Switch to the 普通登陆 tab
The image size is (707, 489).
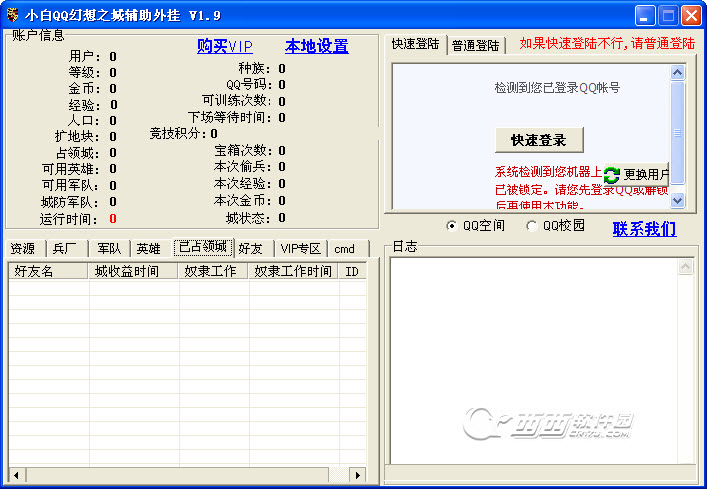[476, 45]
